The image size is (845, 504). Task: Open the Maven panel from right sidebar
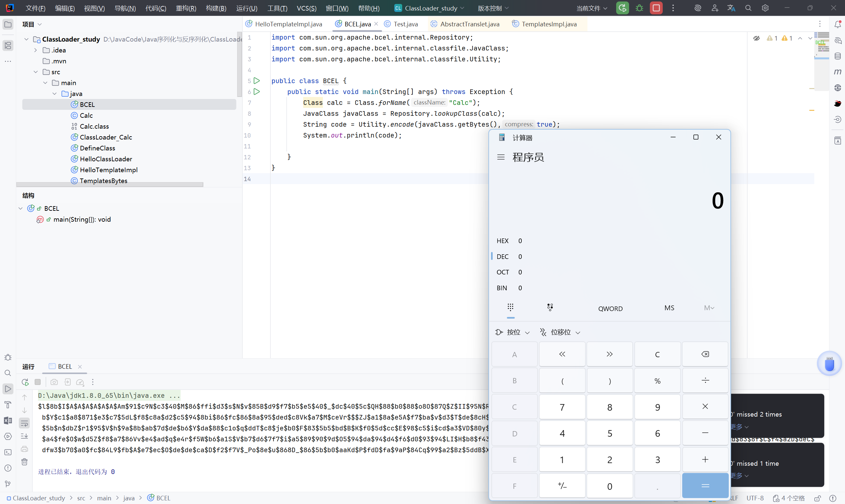(837, 72)
